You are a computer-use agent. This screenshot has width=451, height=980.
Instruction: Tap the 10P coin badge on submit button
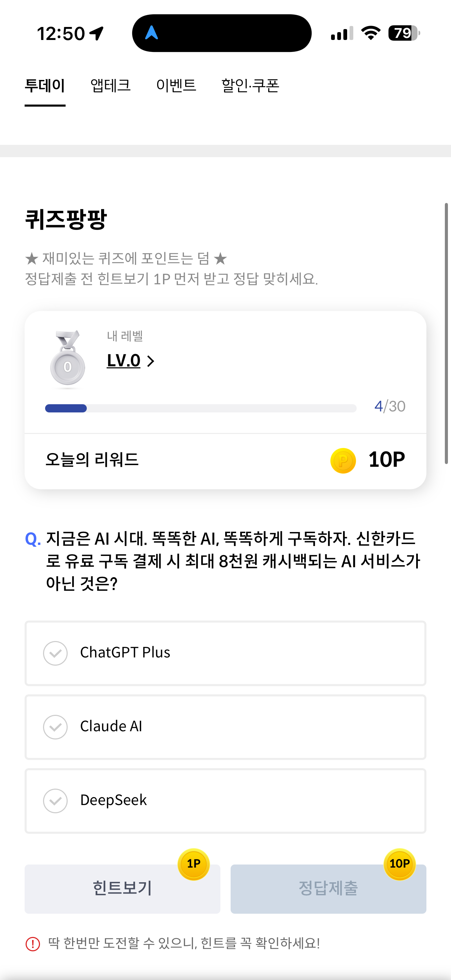pyautogui.click(x=399, y=864)
